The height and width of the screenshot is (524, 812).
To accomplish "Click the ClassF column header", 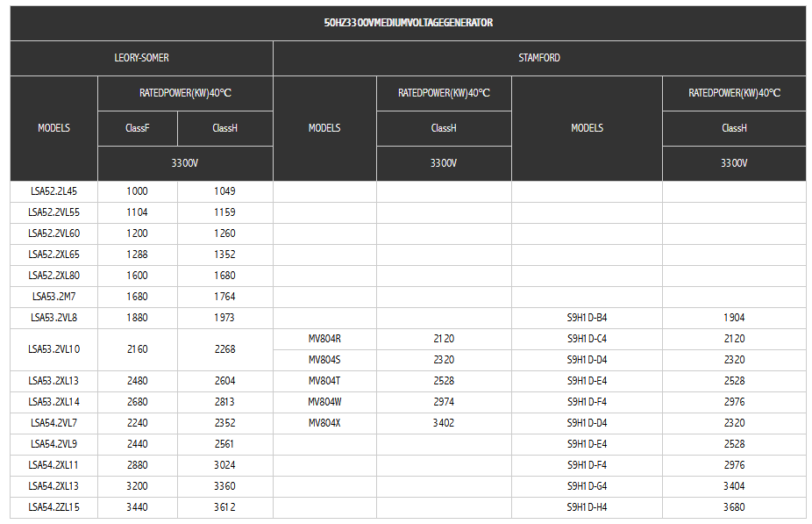I will [x=137, y=128].
